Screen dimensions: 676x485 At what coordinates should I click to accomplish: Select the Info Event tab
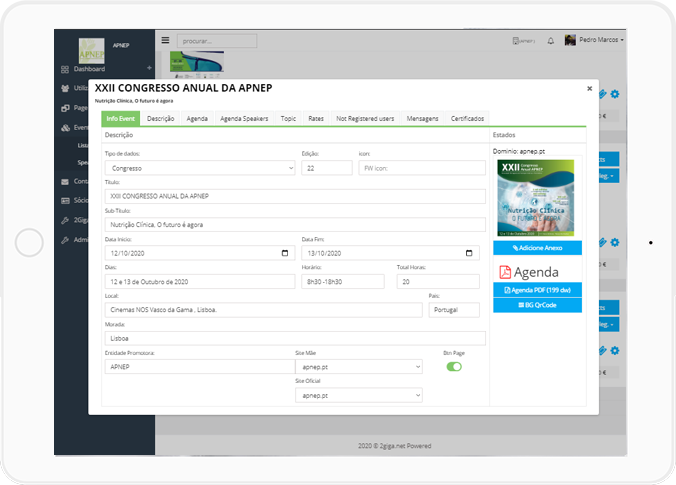pyautogui.click(x=121, y=119)
